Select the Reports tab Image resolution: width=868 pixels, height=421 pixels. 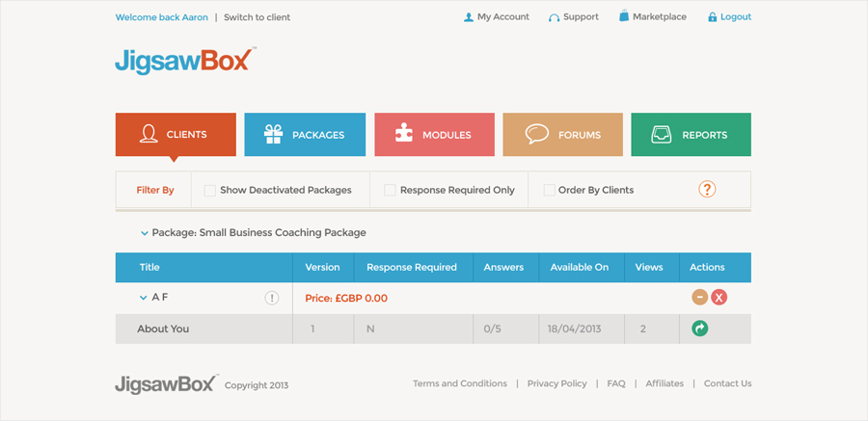[691, 135]
